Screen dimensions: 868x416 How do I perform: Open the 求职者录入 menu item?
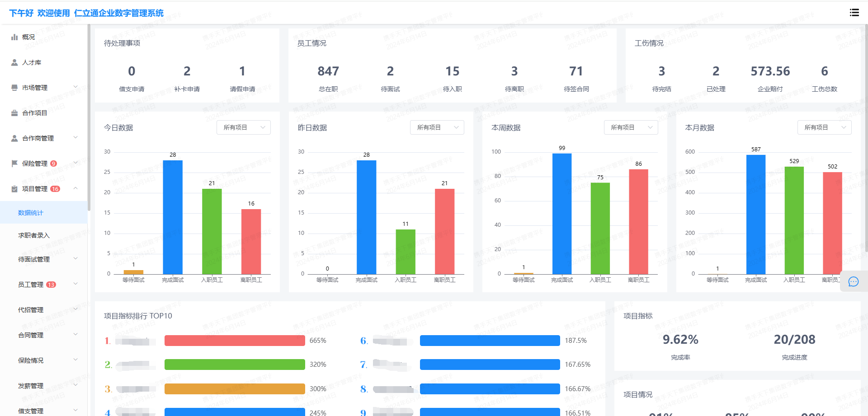pyautogui.click(x=34, y=235)
